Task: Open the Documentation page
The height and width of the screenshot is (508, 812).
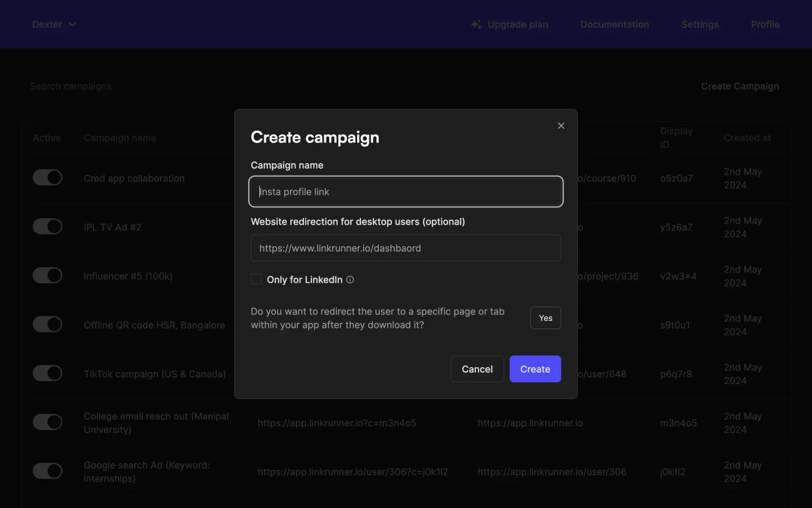Action: (x=614, y=24)
